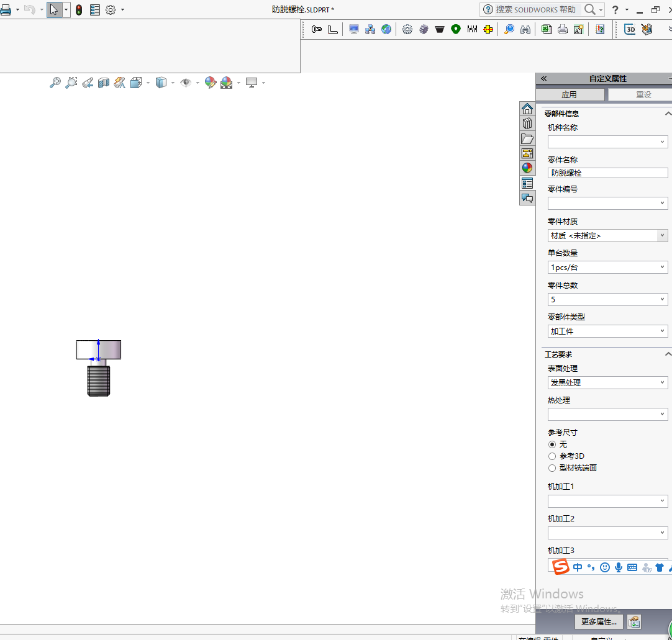Open the File Properties list icon
The image size is (672, 640).
tap(95, 10)
